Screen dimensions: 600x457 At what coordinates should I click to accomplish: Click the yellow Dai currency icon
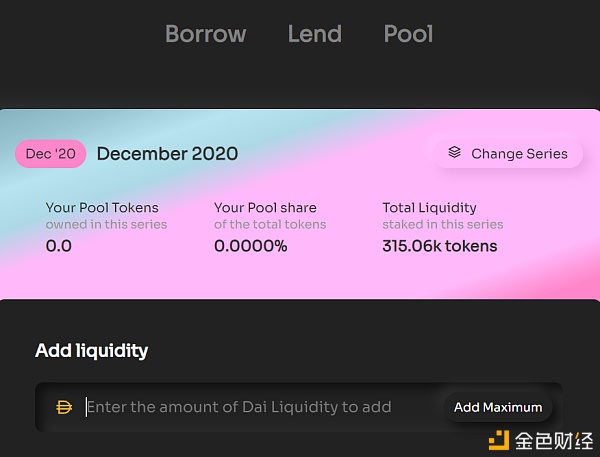(x=64, y=407)
